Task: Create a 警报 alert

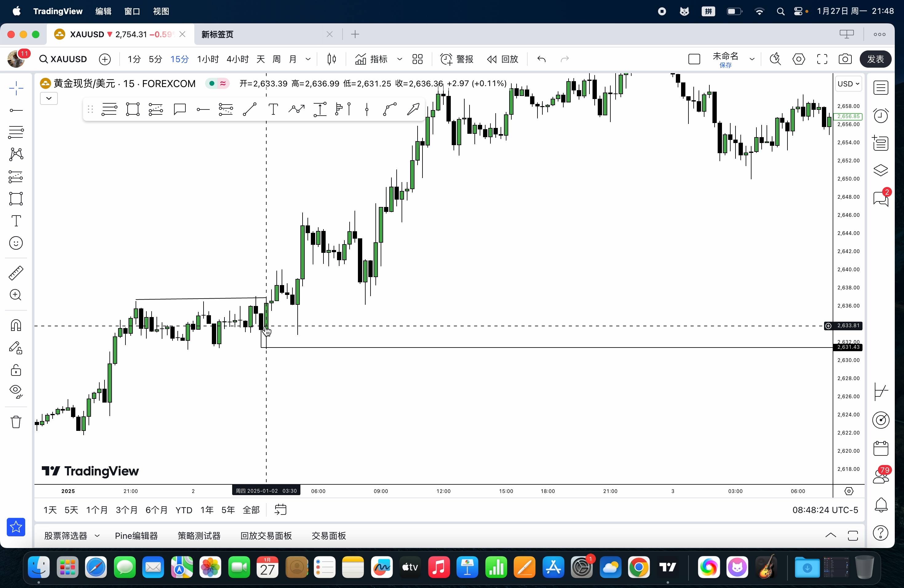Action: [457, 59]
